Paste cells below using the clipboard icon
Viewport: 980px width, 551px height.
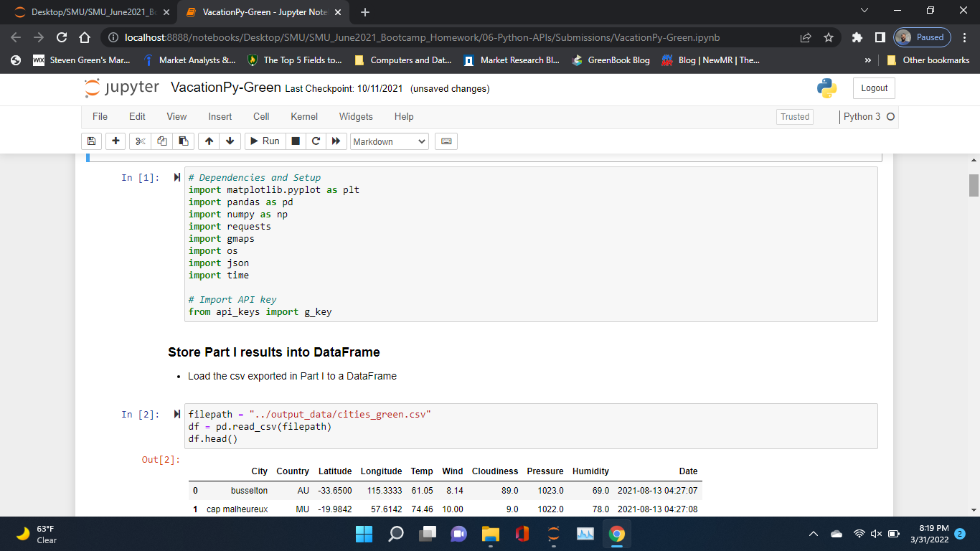(x=184, y=141)
